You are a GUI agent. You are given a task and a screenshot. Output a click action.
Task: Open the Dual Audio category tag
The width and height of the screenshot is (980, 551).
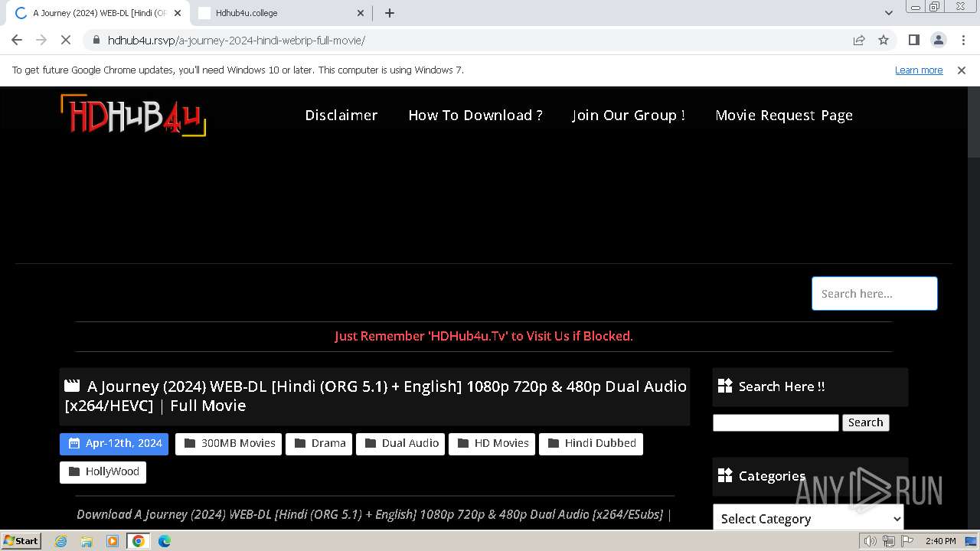(400, 444)
